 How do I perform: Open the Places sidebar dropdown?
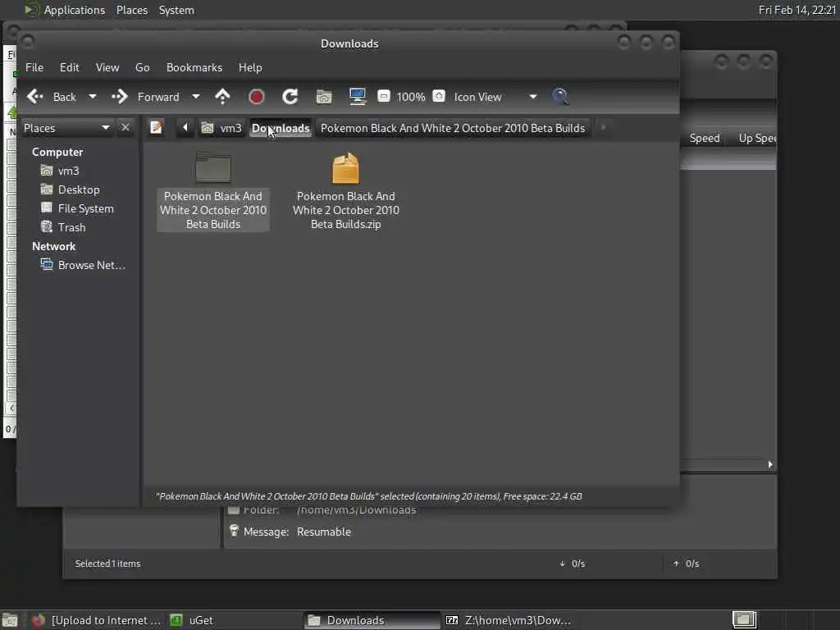pos(67,128)
